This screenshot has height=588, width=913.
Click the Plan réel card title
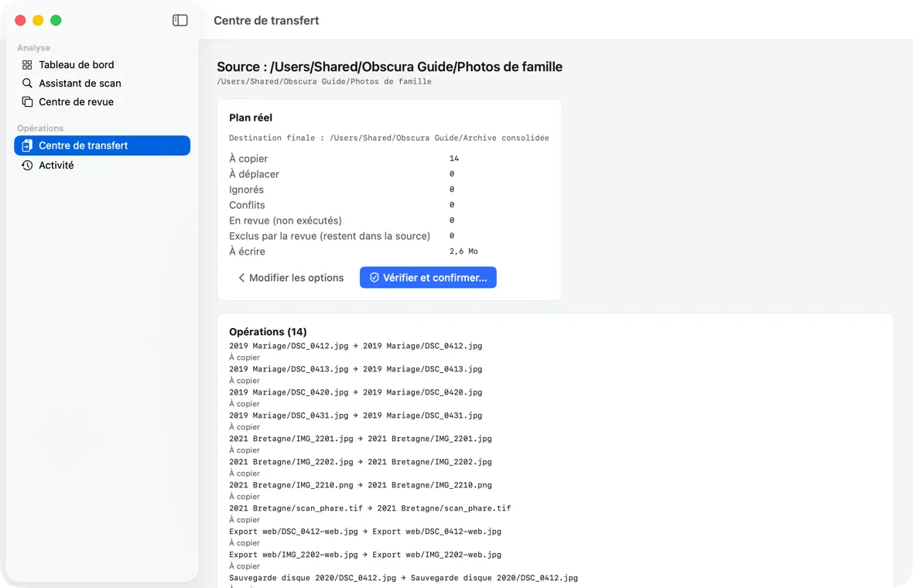coord(251,118)
